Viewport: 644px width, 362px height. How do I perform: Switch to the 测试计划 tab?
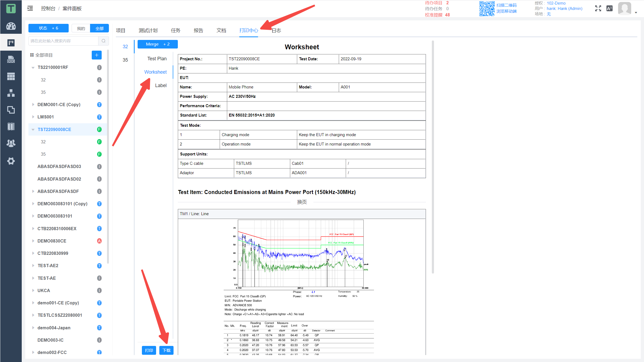coord(148,31)
